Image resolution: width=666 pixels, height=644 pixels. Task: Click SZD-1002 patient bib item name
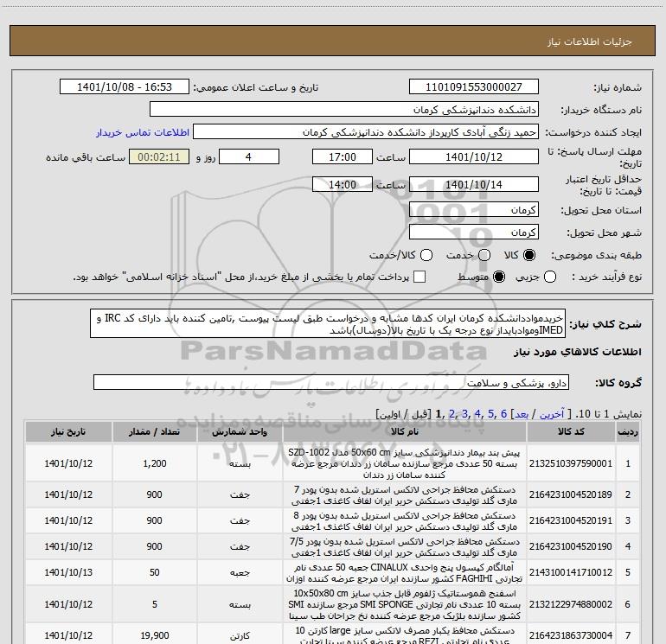tap(405, 463)
